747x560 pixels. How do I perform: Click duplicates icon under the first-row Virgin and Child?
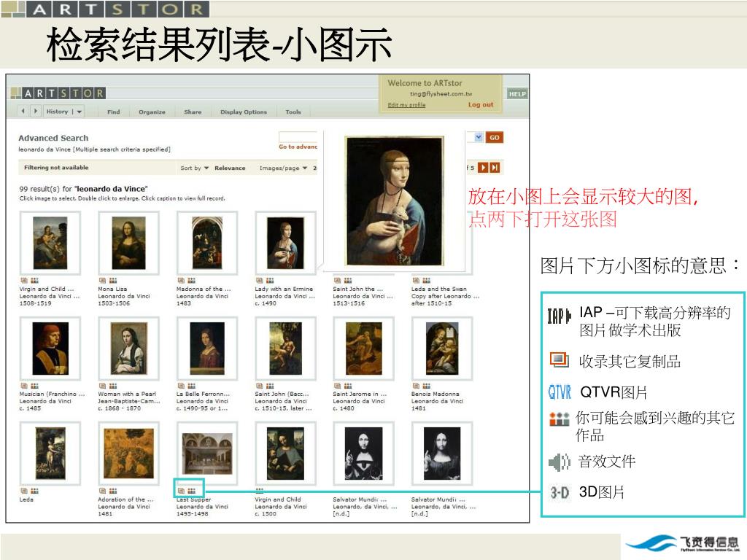(24, 281)
